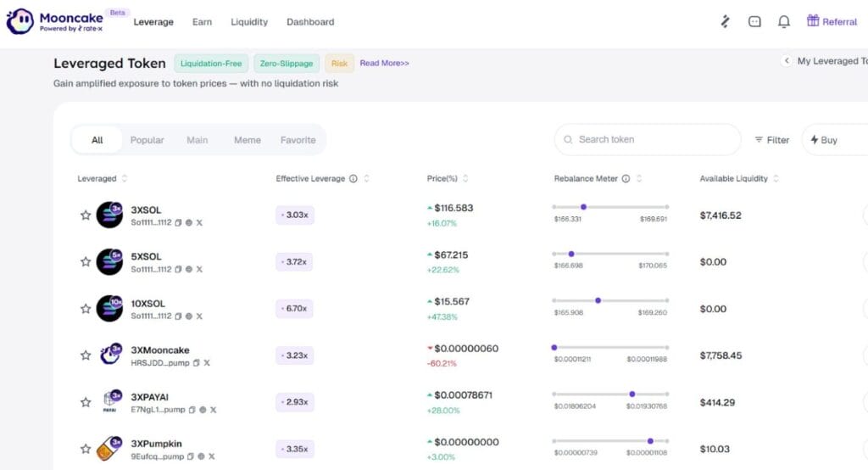Copy the 3XPumpkin contract address

tap(191, 456)
